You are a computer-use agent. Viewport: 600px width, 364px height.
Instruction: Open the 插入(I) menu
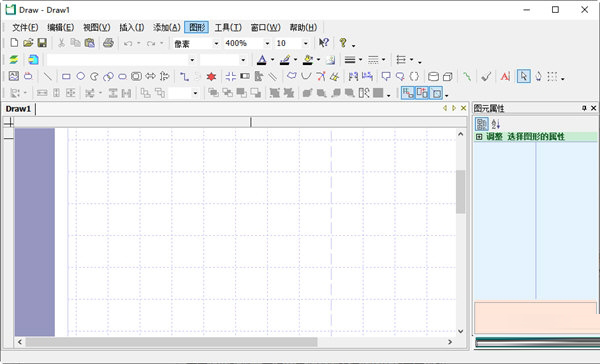[132, 28]
